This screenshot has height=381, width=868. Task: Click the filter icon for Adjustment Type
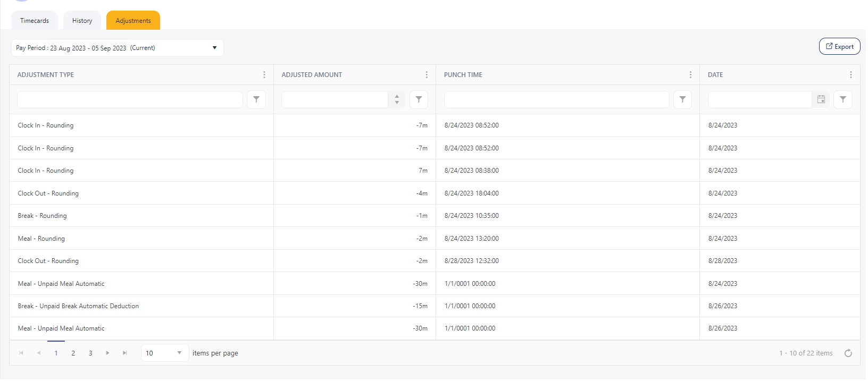click(256, 99)
